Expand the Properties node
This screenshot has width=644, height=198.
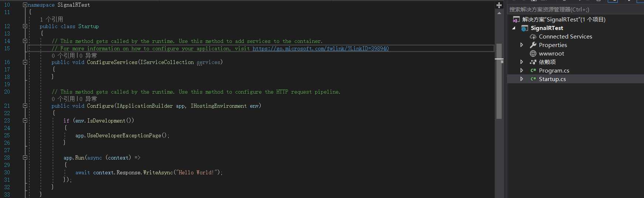[x=522, y=45]
